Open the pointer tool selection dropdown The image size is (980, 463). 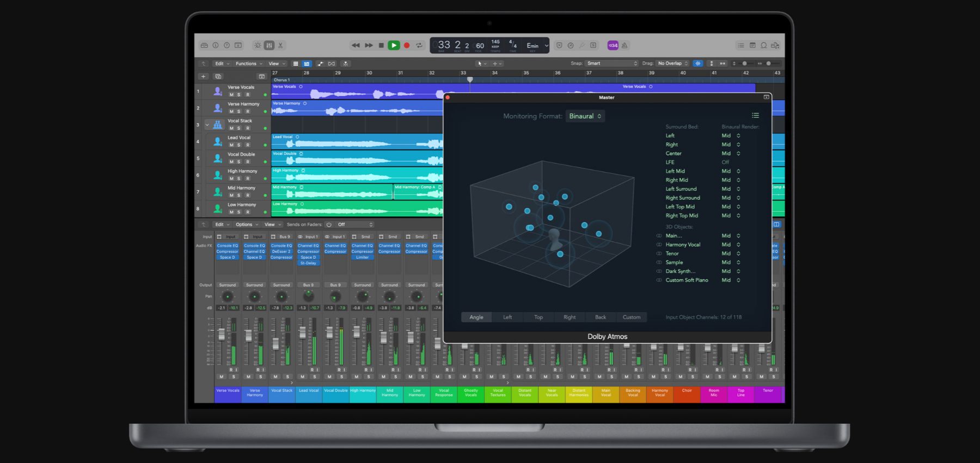click(x=481, y=64)
